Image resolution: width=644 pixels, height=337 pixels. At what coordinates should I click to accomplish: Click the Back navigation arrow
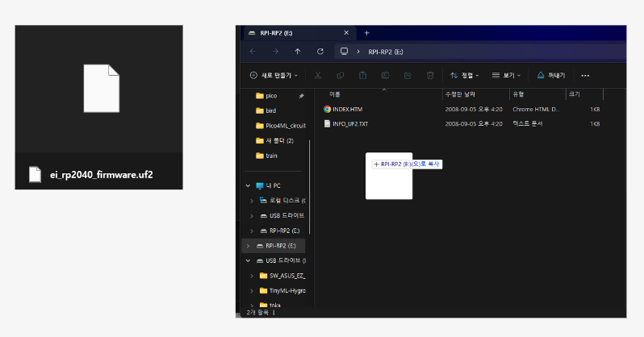coord(253,52)
